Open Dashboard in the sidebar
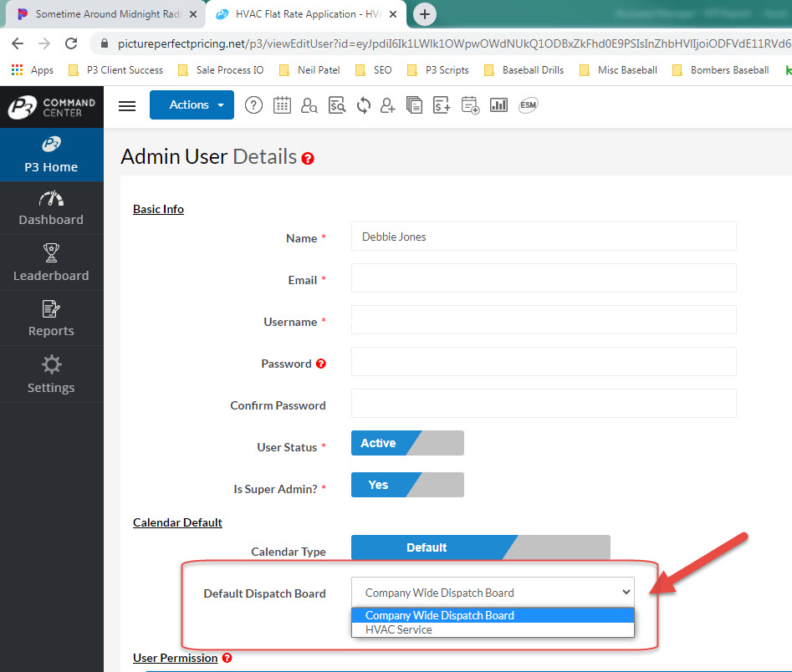Image resolution: width=792 pixels, height=672 pixels. click(51, 208)
